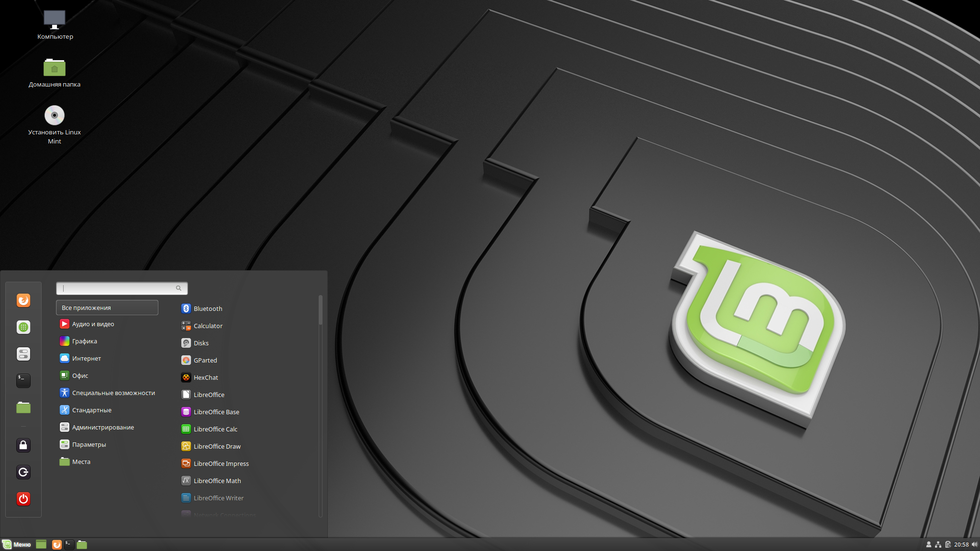980x551 pixels.
Task: Click the applications list scrollbar
Action: coord(320,311)
